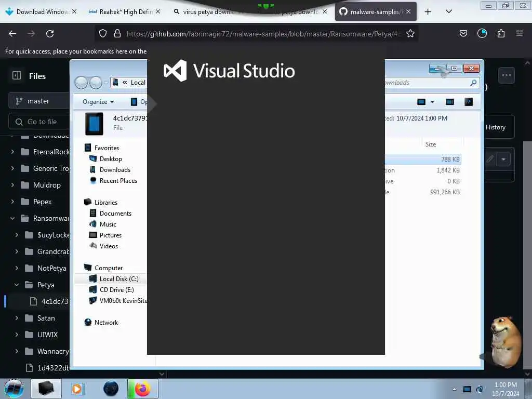Screen dimensions: 532x399
Task: Open tracking protection shield icon
Action: (103, 33)
